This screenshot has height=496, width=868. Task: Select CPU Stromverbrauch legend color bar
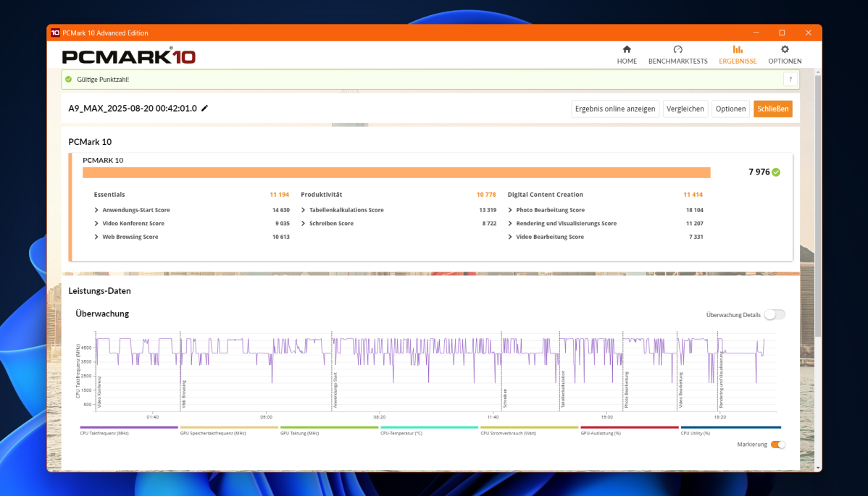[x=530, y=427]
